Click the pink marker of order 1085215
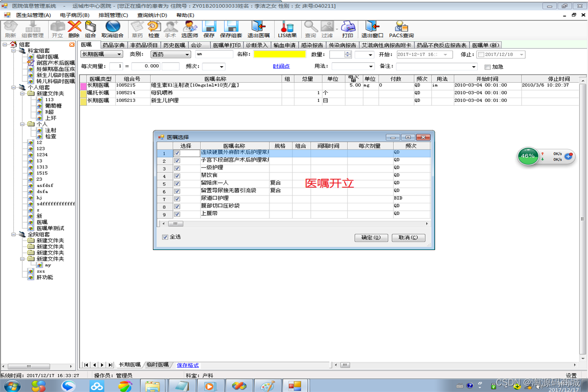 pos(83,86)
